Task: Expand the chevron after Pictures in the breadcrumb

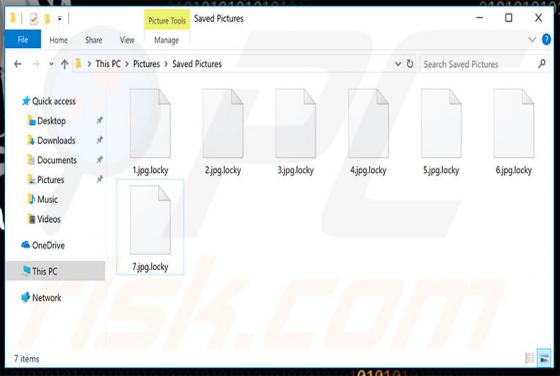Action: coord(166,64)
